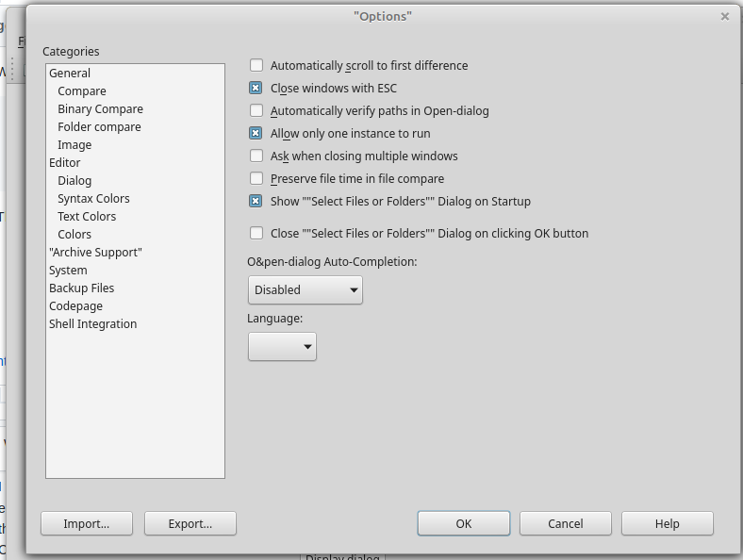Click the Import... button
This screenshot has width=743, height=560.
(87, 523)
